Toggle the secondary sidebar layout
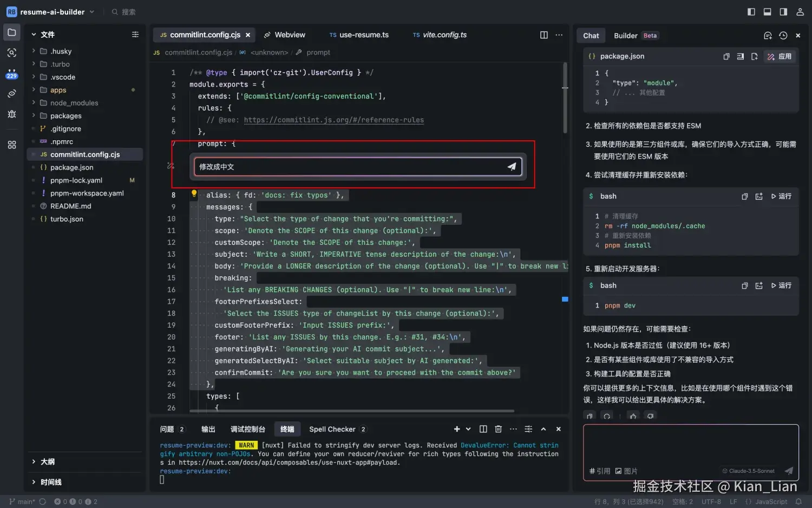 coord(783,12)
